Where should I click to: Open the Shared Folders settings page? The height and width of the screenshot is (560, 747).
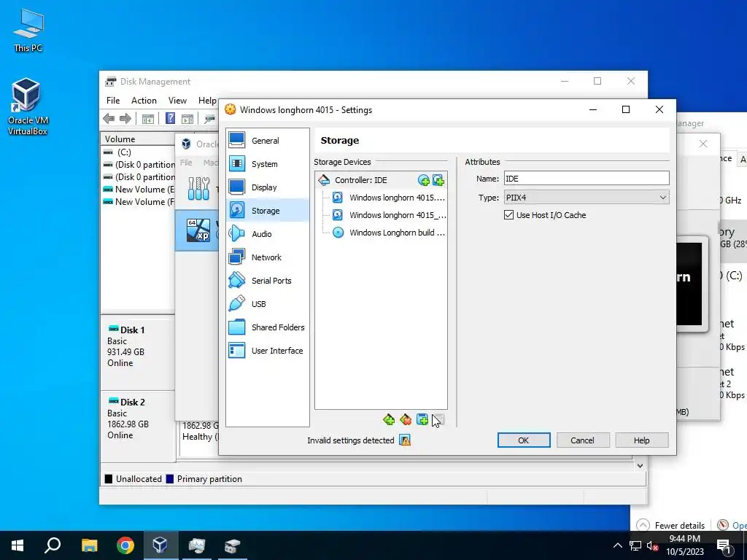click(267, 327)
